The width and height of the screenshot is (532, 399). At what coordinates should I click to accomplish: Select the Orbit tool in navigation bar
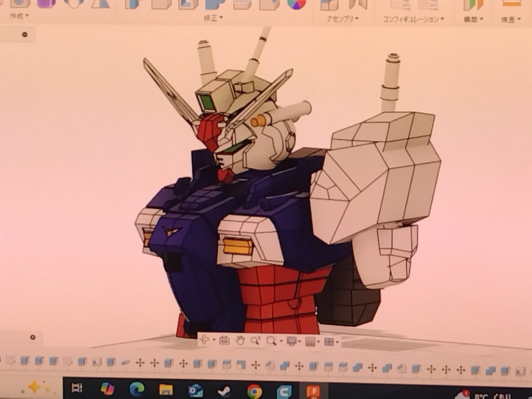coord(205,341)
